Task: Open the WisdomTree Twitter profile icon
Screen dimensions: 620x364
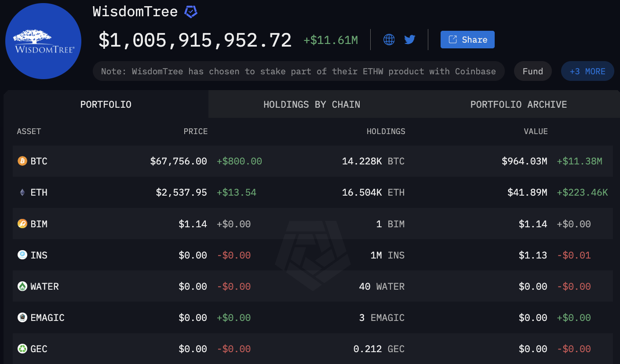Action: click(410, 40)
